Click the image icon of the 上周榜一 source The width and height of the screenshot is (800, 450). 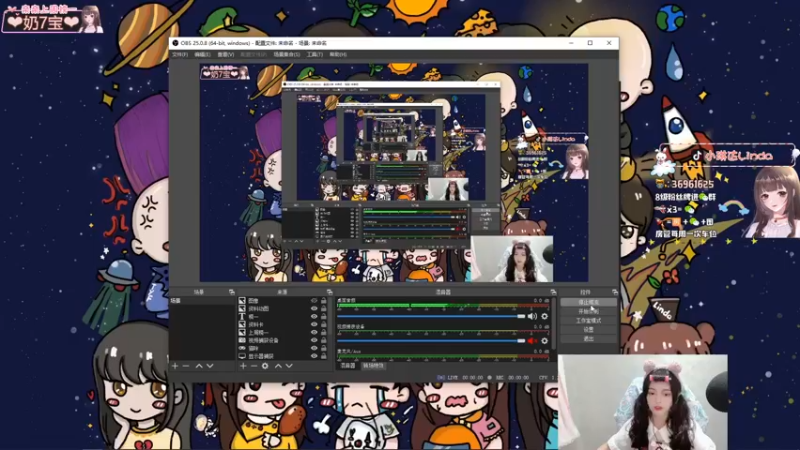click(242, 332)
